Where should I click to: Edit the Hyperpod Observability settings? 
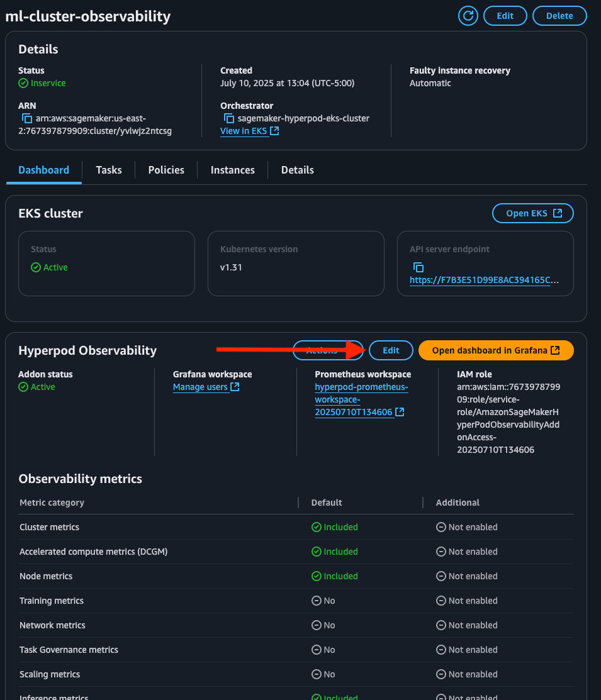(391, 350)
